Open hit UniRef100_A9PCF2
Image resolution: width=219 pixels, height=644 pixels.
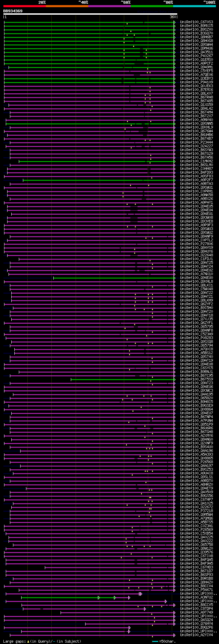[196, 64]
